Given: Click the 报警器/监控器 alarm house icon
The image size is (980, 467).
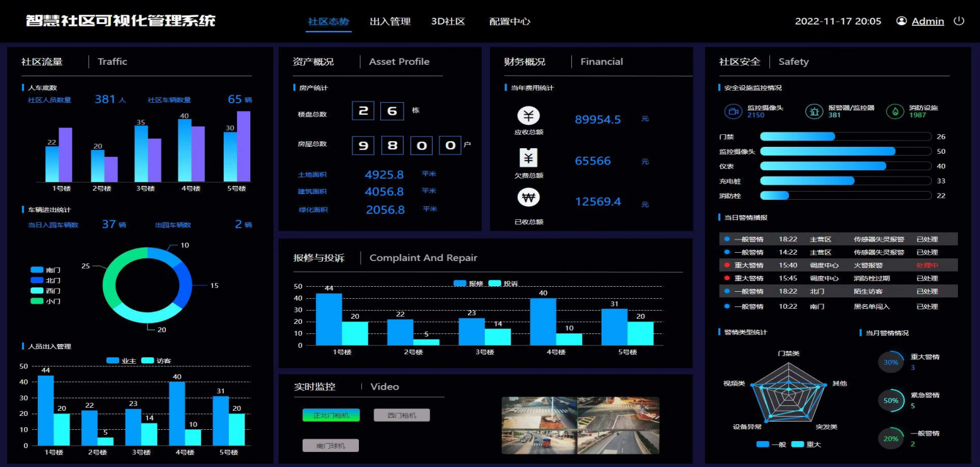Looking at the screenshot, I should point(814,112).
